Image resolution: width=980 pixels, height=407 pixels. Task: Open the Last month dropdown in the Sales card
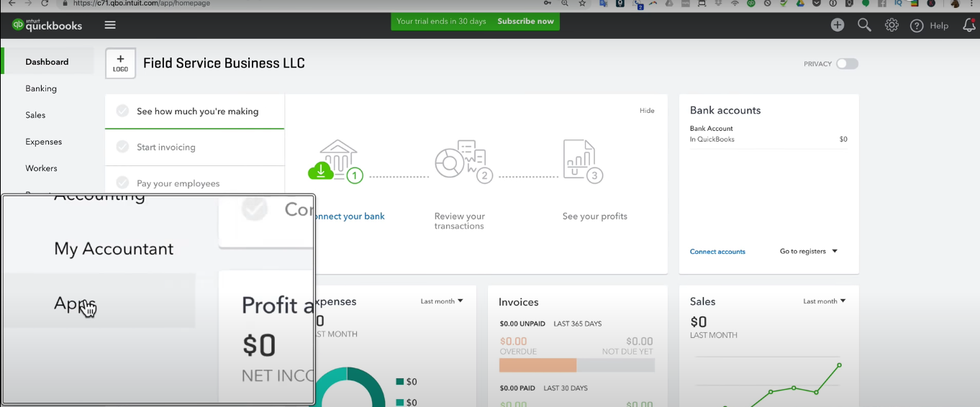coord(824,301)
